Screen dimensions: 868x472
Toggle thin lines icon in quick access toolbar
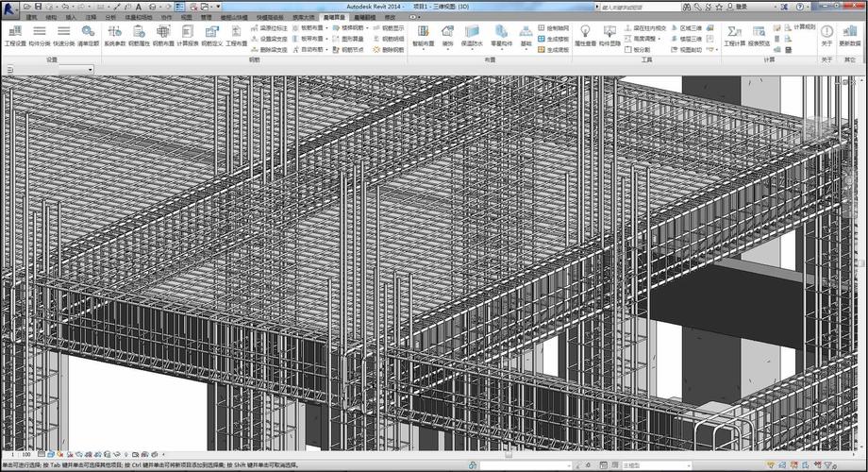(x=180, y=7)
